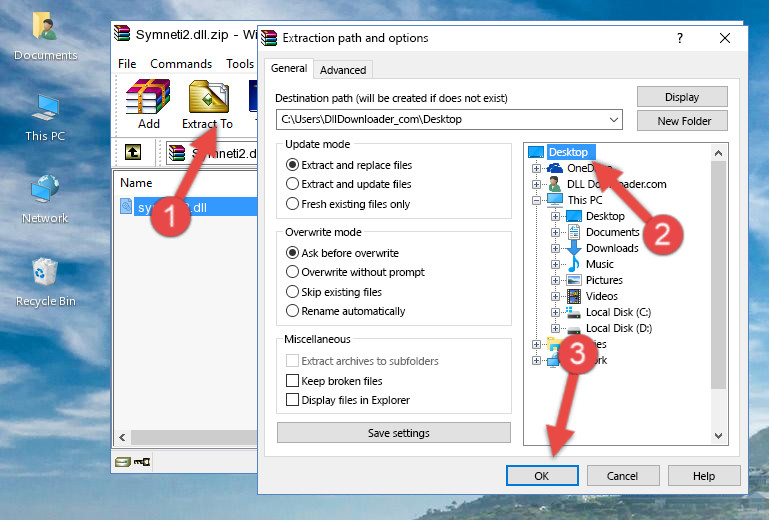This screenshot has width=769, height=520.
Task: Open File menu in WinRAR window
Action: (127, 64)
